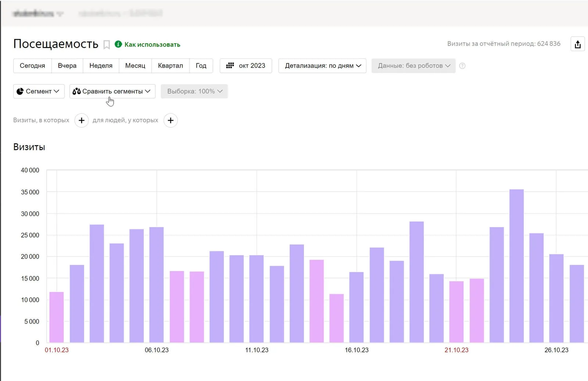Expand the Сравнить сегменты menu
This screenshot has width=588, height=381.
tap(112, 91)
